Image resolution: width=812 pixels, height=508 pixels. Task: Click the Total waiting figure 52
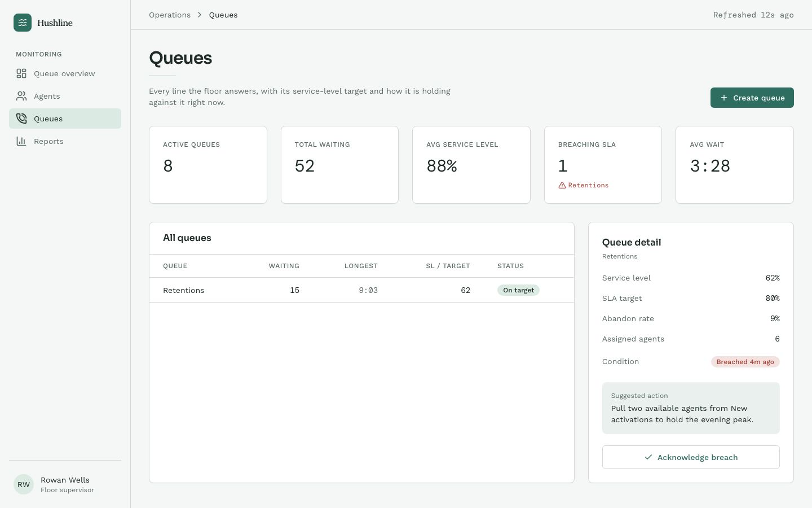pos(304,165)
